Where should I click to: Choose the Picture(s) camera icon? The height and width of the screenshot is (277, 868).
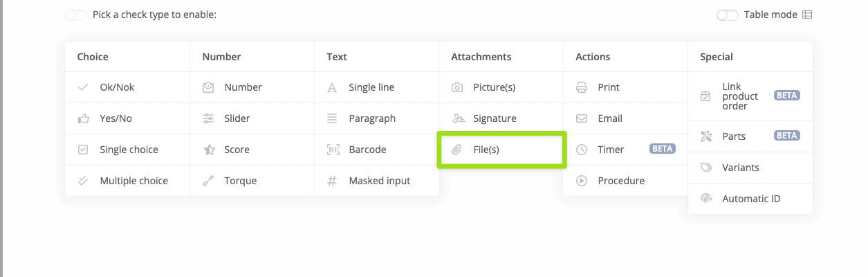pos(457,87)
